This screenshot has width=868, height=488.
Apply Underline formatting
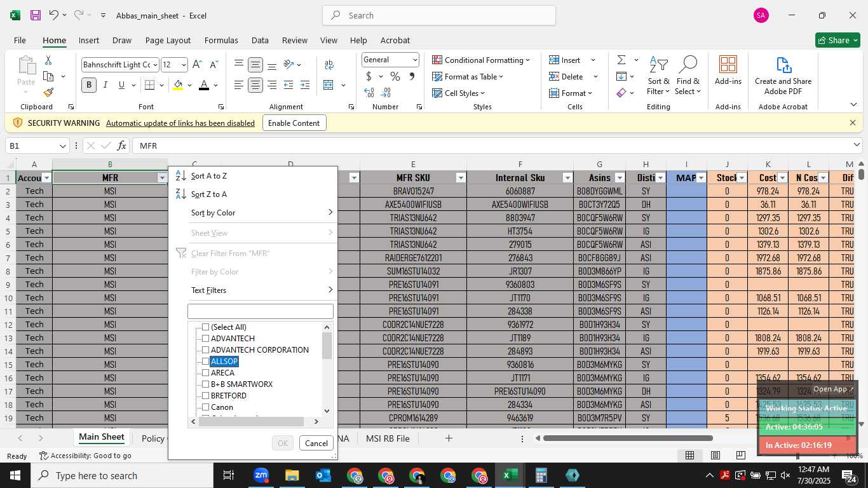121,85
